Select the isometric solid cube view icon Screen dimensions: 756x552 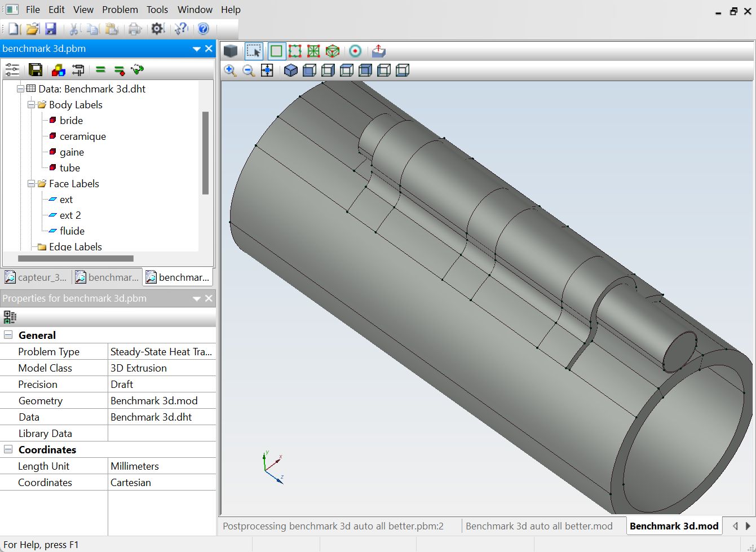(x=291, y=70)
